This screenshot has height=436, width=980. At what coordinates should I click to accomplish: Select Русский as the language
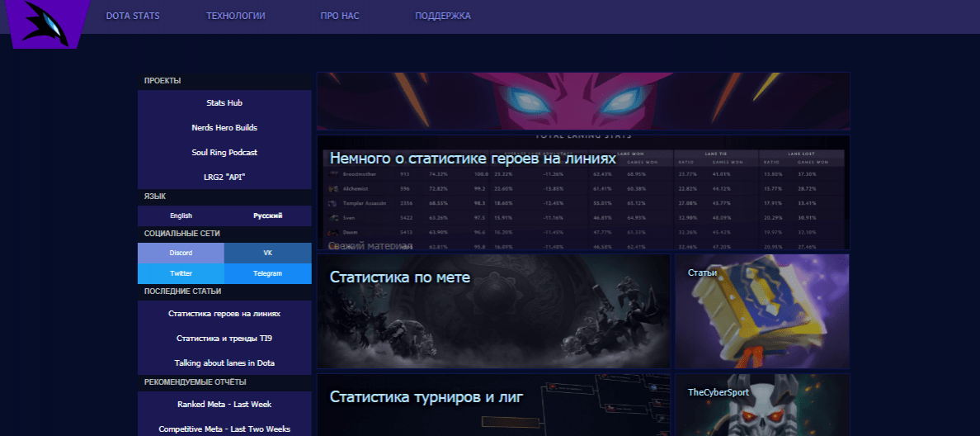point(267,216)
